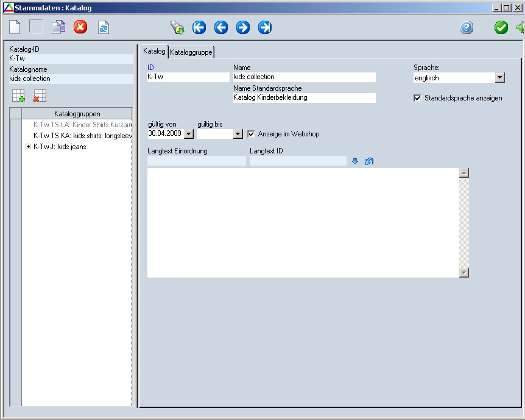525x420 pixels.
Task: Click the Name field with kids collection
Action: click(x=304, y=77)
